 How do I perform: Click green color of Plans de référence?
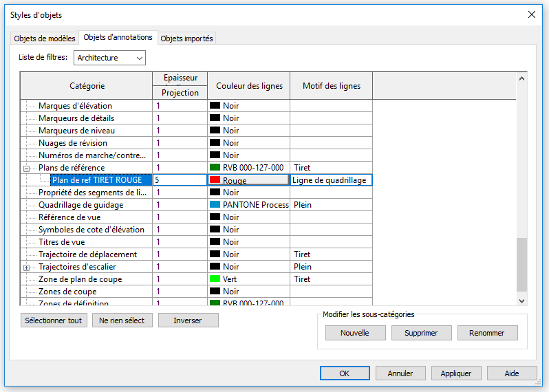pos(248,168)
